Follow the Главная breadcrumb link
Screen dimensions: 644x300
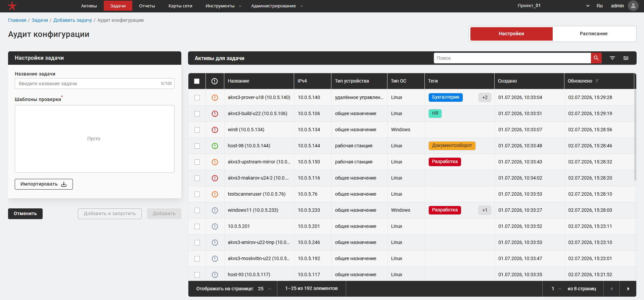[x=17, y=20]
